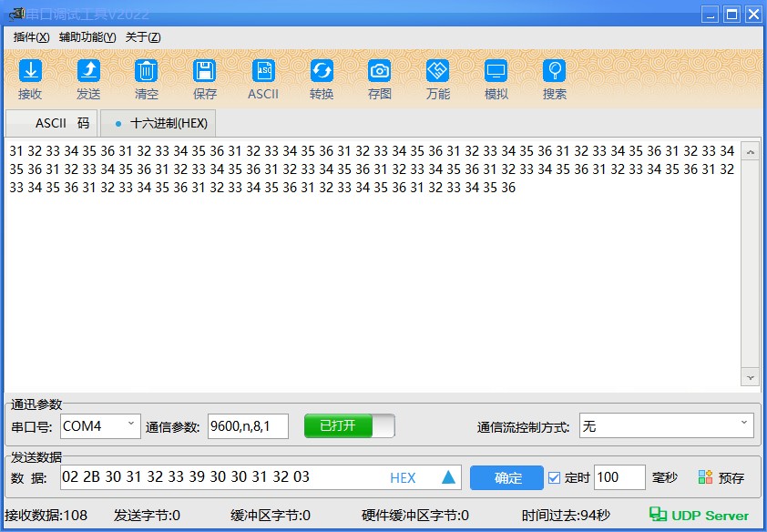
Task: Click the 接收 (Receive) toolbar icon
Action: 30,71
